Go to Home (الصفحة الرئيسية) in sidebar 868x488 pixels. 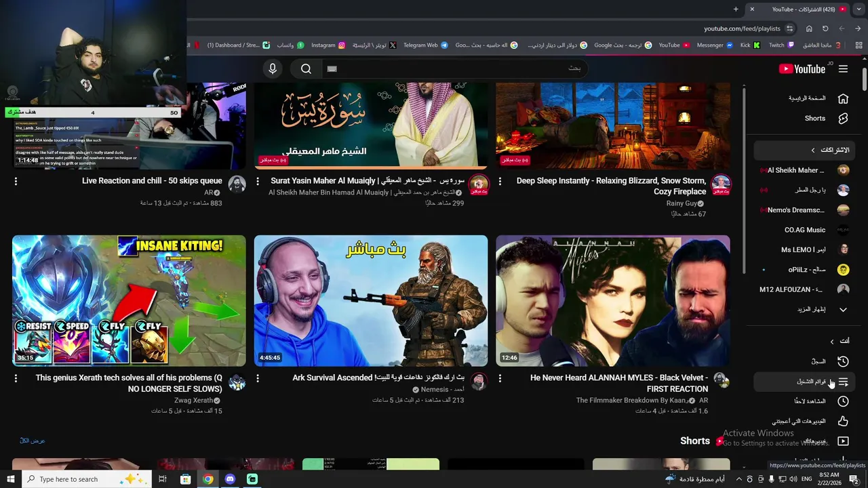click(x=804, y=98)
